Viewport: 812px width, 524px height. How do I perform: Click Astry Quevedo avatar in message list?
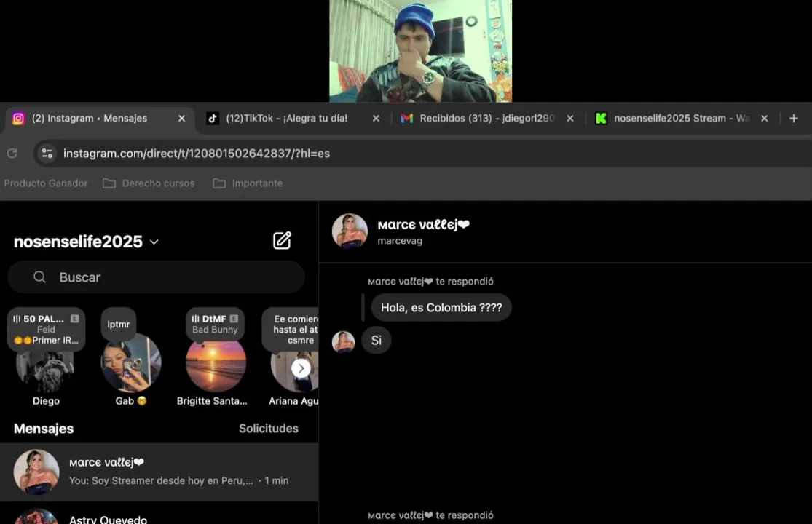click(36, 517)
